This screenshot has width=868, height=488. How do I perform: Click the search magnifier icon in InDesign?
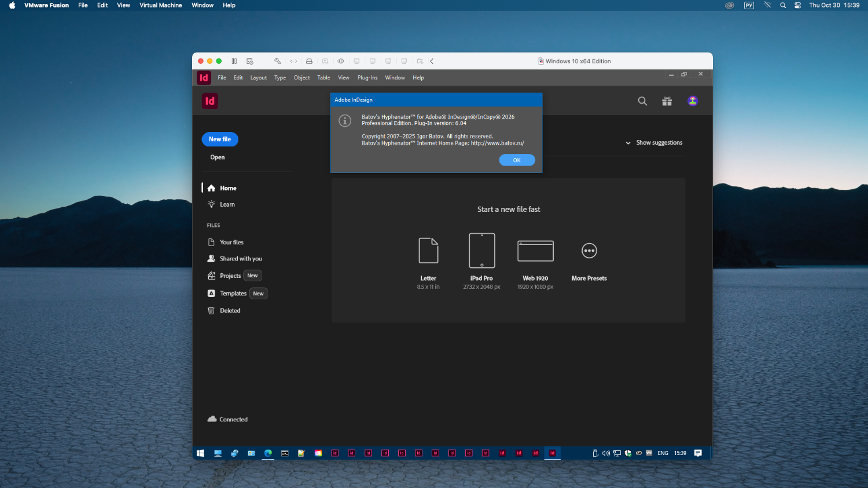click(642, 101)
